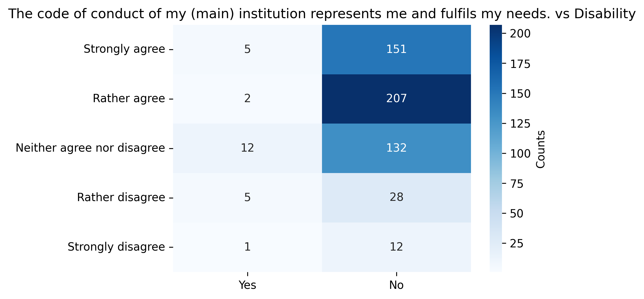
Task: Click the Rather disagree / Yes cell
Action: click(247, 198)
